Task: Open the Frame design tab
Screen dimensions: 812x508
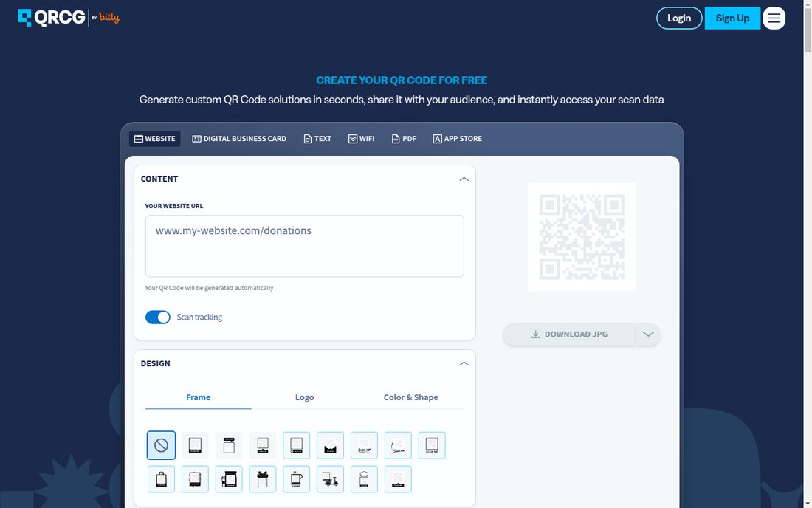Action: pos(199,397)
